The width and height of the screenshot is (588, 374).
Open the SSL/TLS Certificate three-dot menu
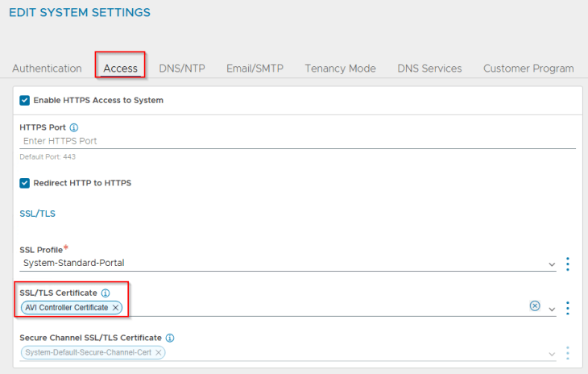568,308
